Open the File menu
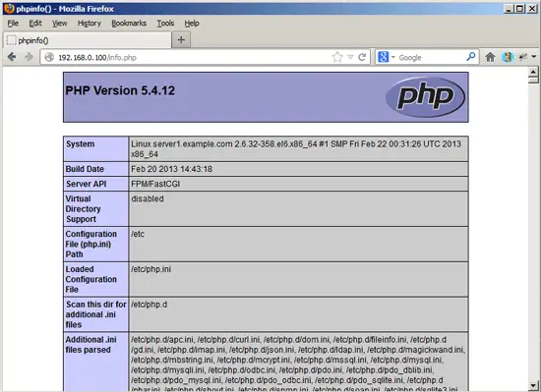Image resolution: width=541 pixels, height=392 pixels. tap(13, 23)
